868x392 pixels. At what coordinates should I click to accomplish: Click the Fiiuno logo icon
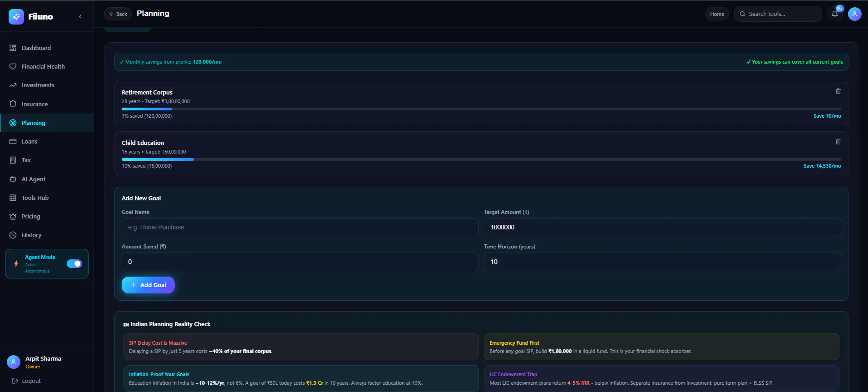click(16, 17)
